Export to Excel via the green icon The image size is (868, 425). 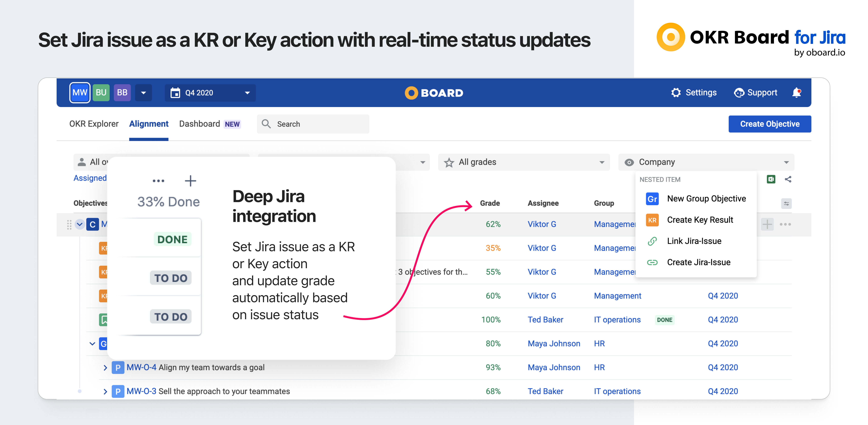[771, 179]
